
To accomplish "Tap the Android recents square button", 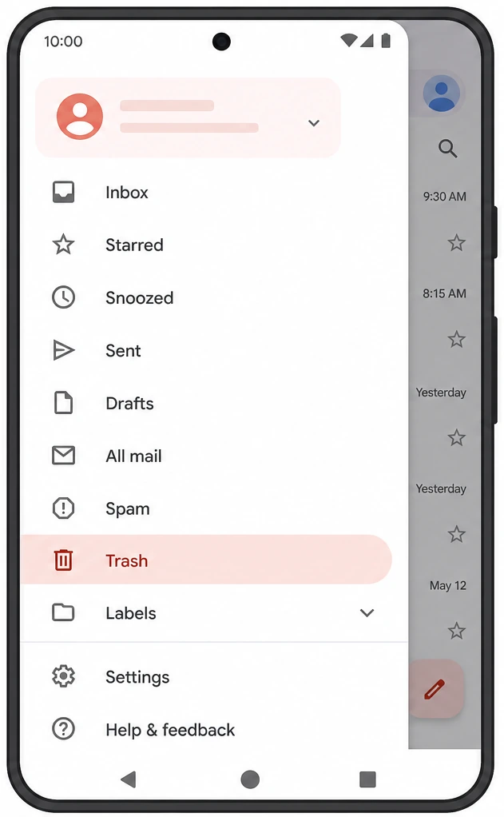I will point(367,779).
